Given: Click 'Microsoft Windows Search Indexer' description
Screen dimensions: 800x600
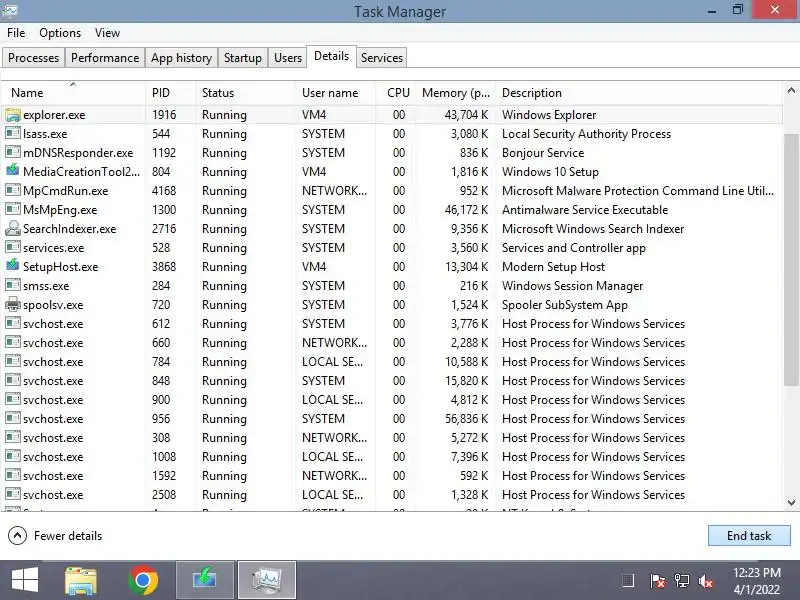Looking at the screenshot, I should pos(593,229).
